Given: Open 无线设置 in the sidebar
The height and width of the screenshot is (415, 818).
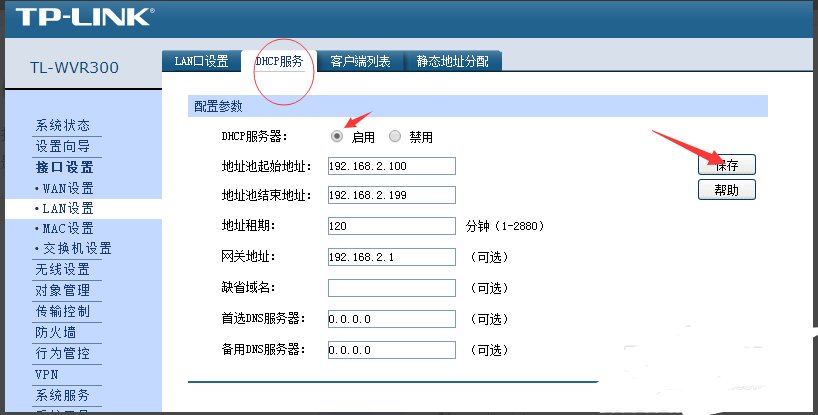Looking at the screenshot, I should click(63, 269).
